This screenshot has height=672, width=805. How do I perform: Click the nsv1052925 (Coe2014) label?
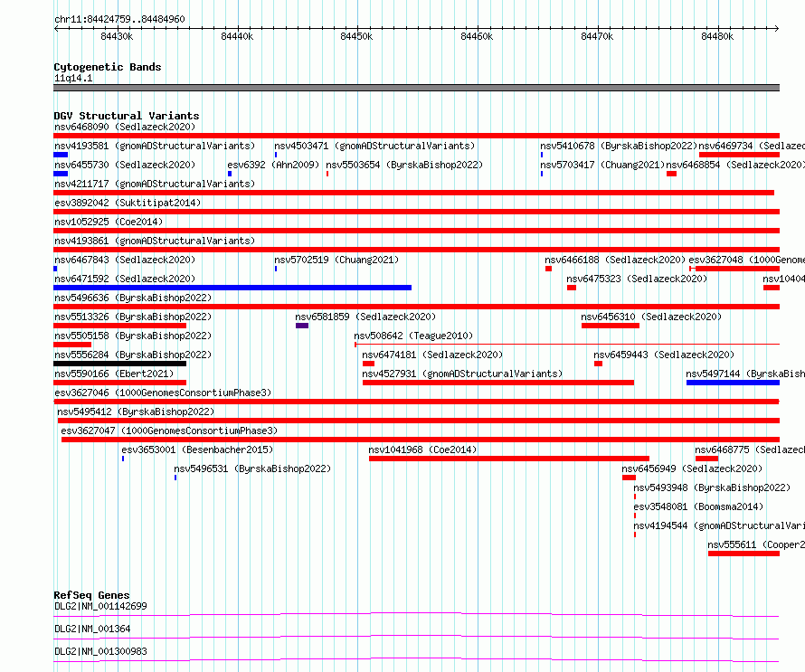coord(109,222)
